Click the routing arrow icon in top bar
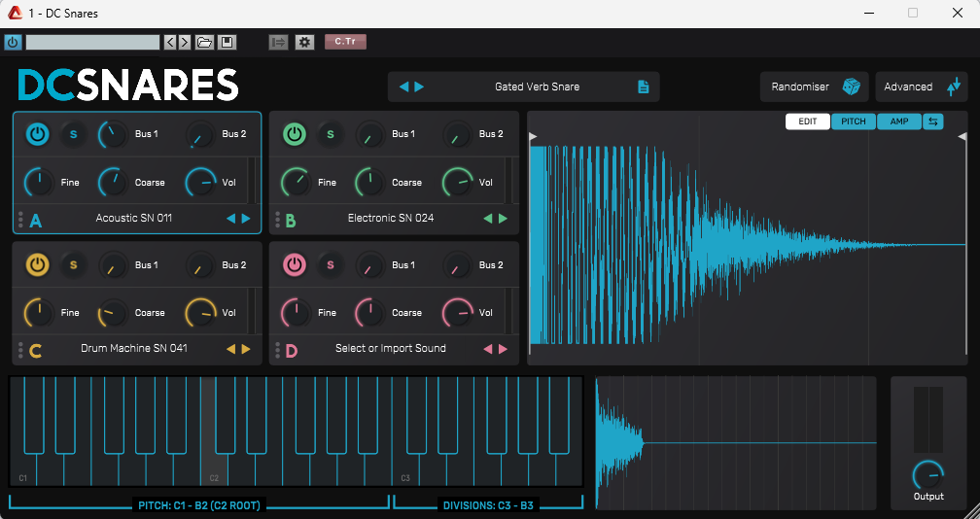Viewport: 980px width, 519px height. coord(278,42)
